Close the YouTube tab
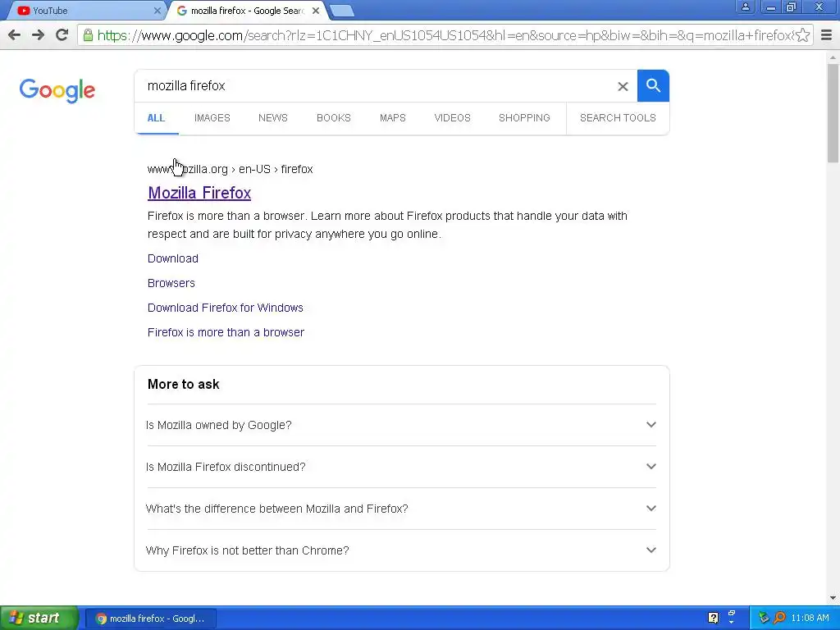This screenshot has width=840, height=630. 157,11
